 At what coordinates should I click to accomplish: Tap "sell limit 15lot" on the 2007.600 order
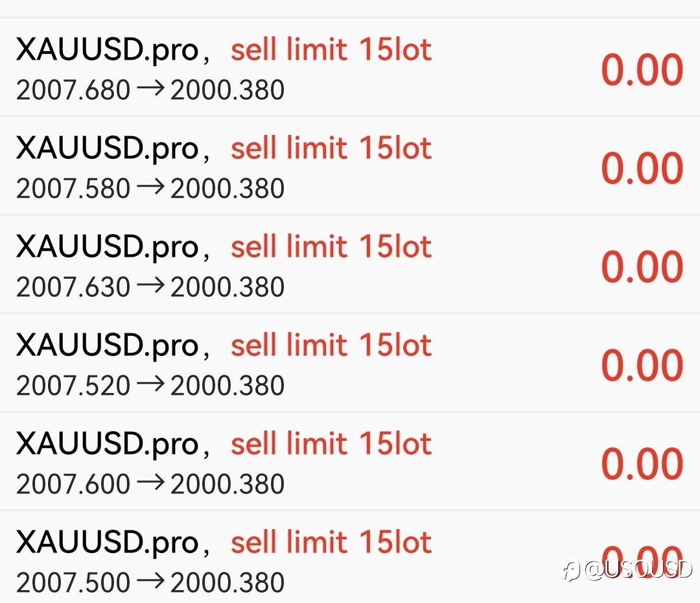coord(331,445)
